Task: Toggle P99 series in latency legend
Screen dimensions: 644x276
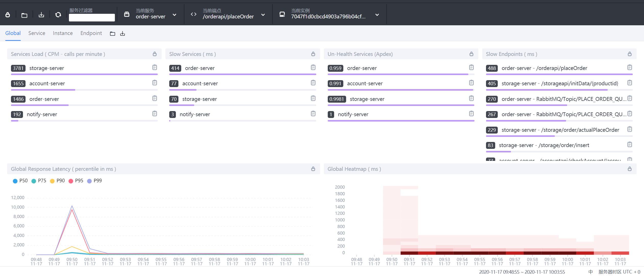Action: click(x=94, y=181)
